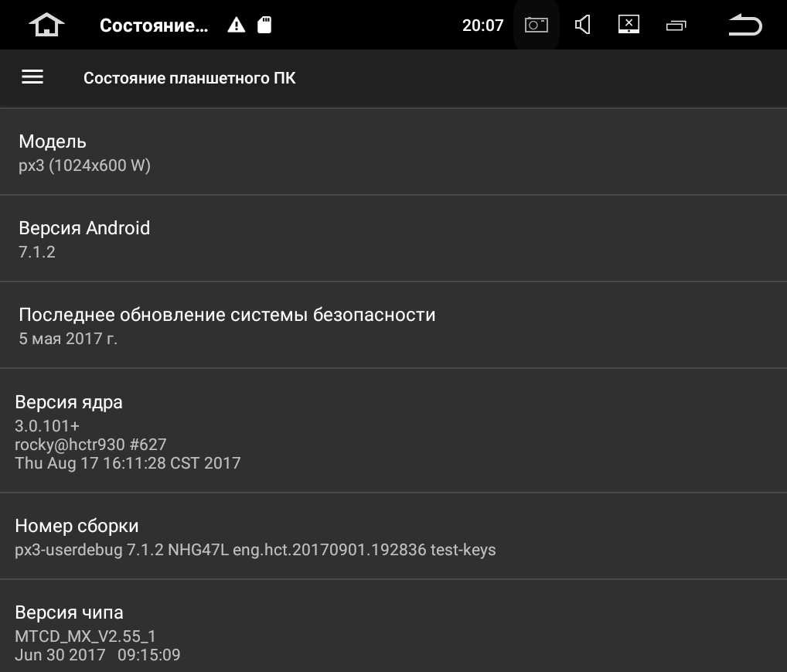Select the header Состояние планшетного ПК
787x672 pixels.
point(189,78)
